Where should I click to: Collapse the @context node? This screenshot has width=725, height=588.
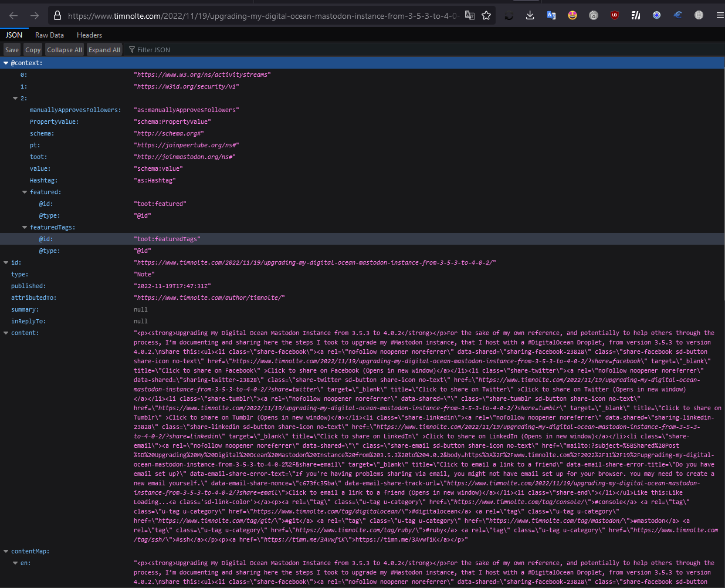[6, 63]
